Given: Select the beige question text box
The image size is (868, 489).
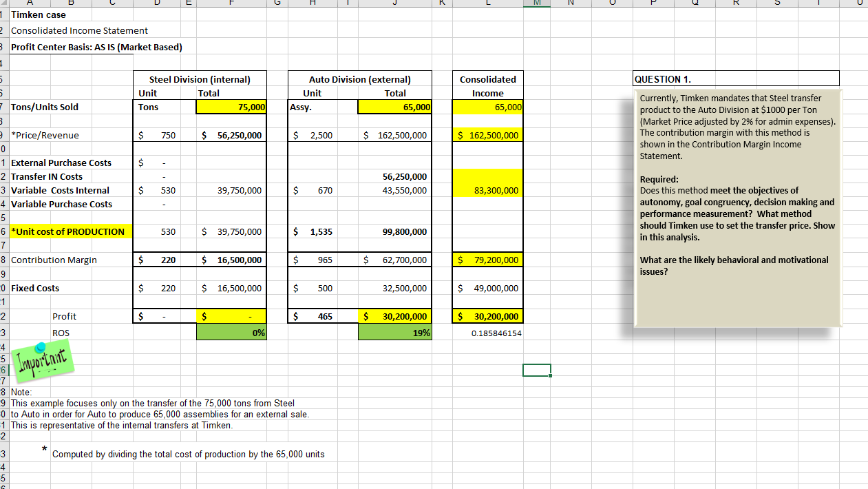Looking at the screenshot, I should (x=738, y=207).
